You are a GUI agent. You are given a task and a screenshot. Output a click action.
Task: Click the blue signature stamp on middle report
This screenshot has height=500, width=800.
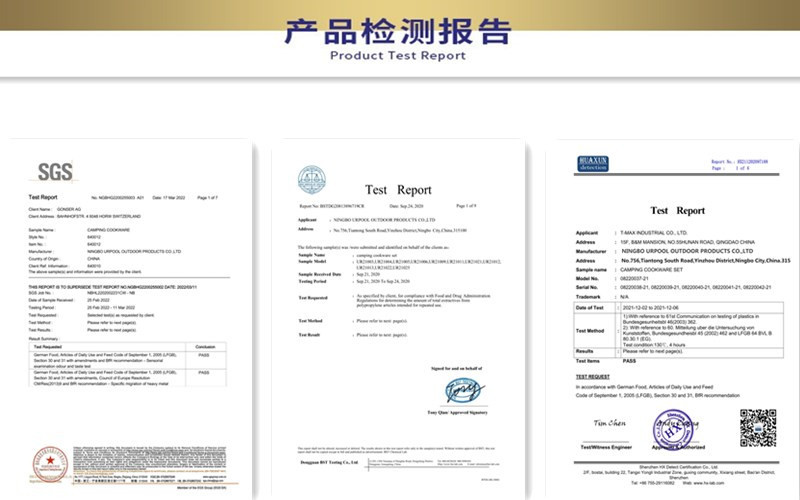464,390
